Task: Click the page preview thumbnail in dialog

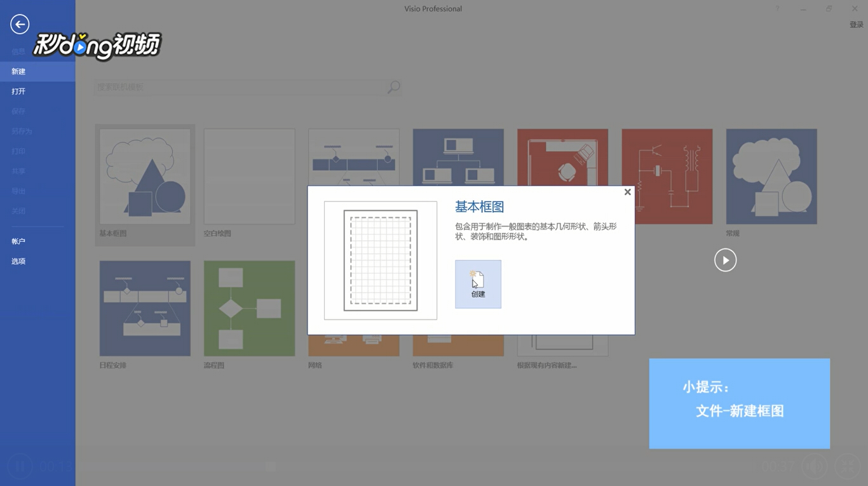Action: point(381,260)
